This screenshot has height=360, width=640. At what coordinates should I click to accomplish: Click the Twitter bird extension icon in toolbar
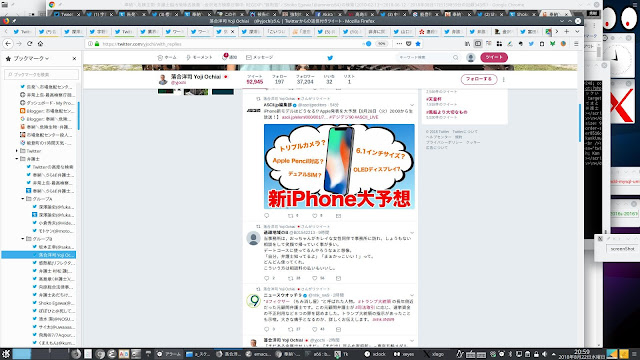531,44
